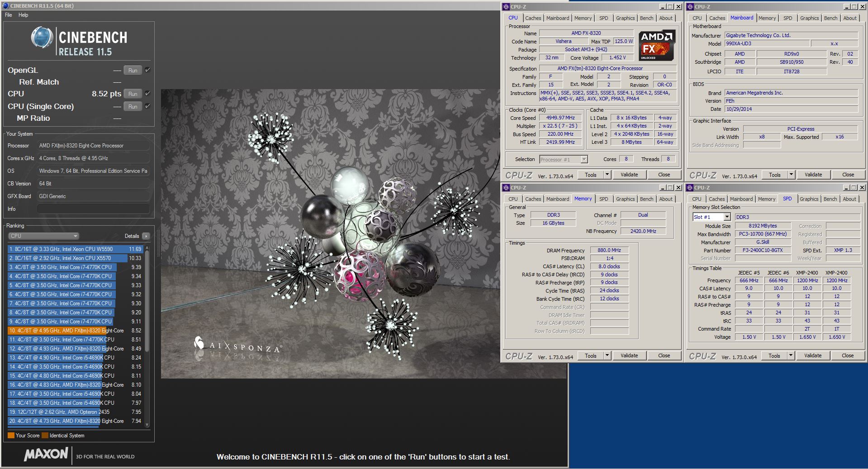Click the CPU-Z icon in Memory window title
The image size is (868, 469).
(x=506, y=187)
